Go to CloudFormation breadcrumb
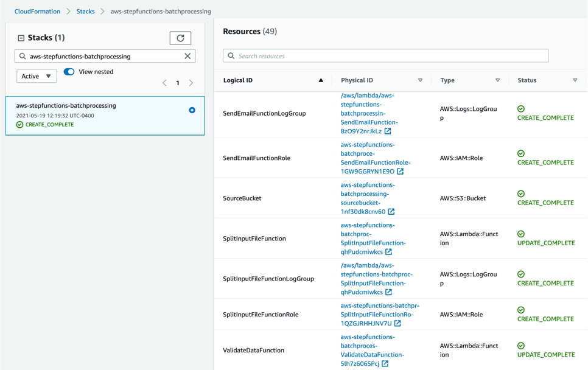This screenshot has width=588, height=370. 37,11
